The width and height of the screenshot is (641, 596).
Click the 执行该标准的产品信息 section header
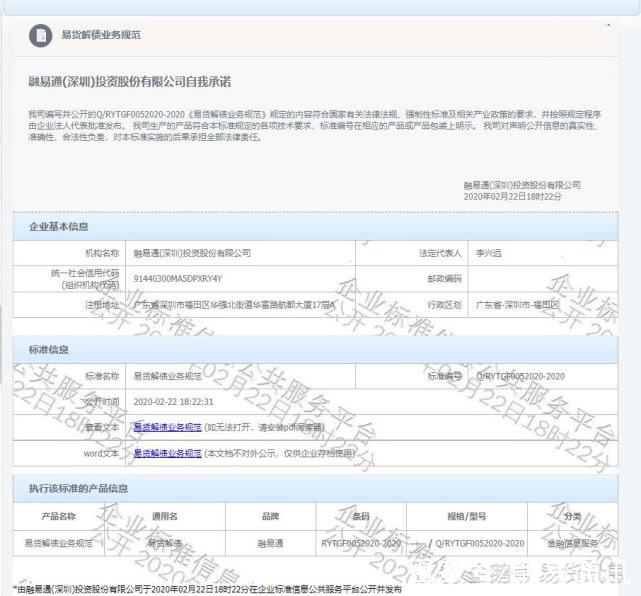click(x=315, y=488)
